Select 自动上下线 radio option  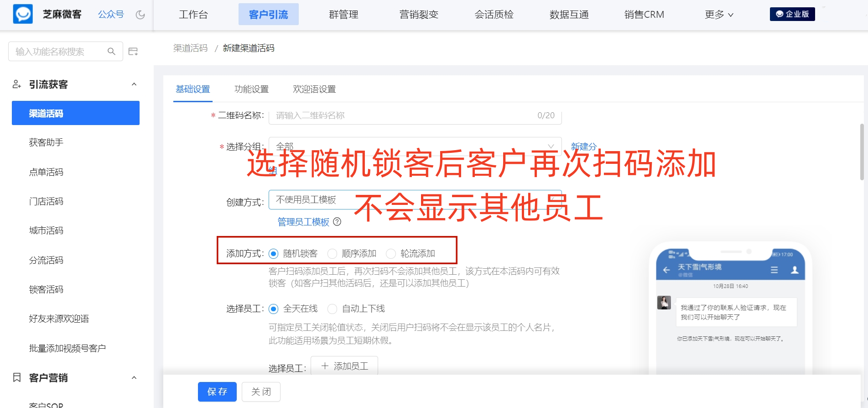332,309
